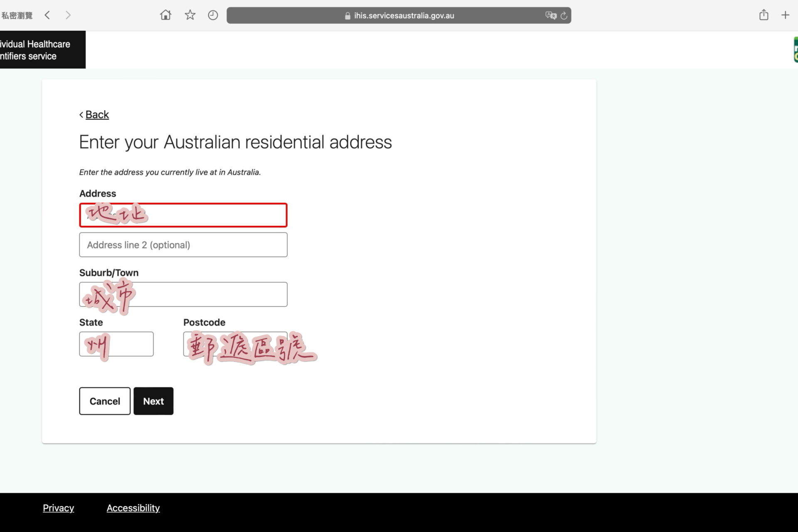Open the Privacy footer link
The height and width of the screenshot is (532, 798).
[58, 508]
